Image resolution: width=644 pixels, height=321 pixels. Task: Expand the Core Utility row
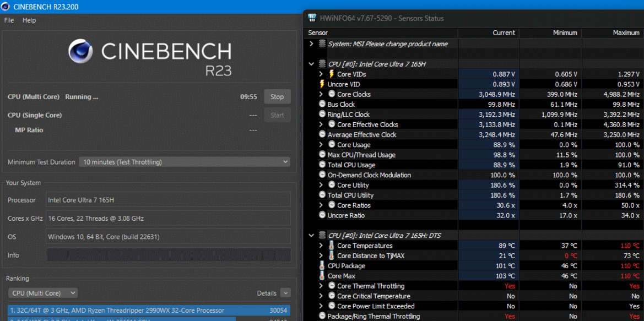pyautogui.click(x=321, y=184)
